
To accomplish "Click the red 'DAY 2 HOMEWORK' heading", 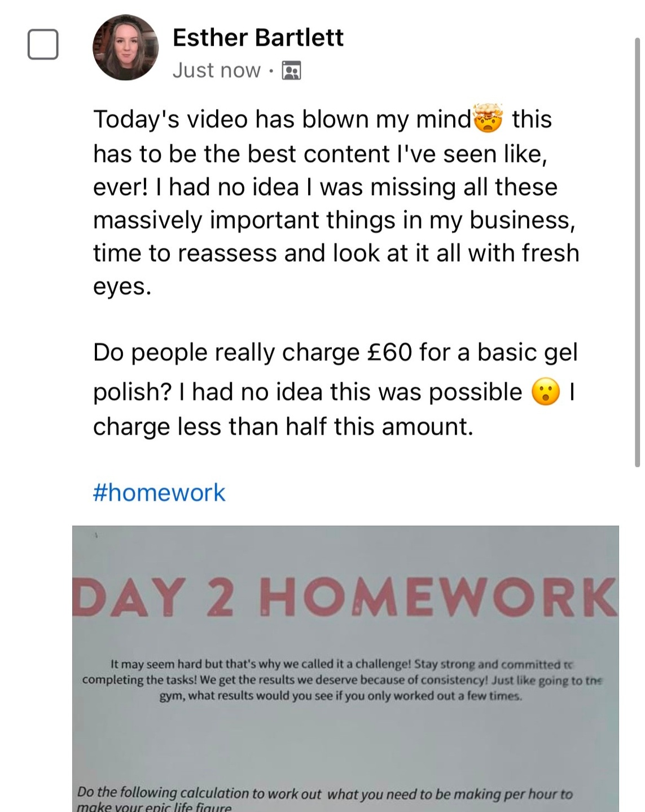I will coord(345,597).
